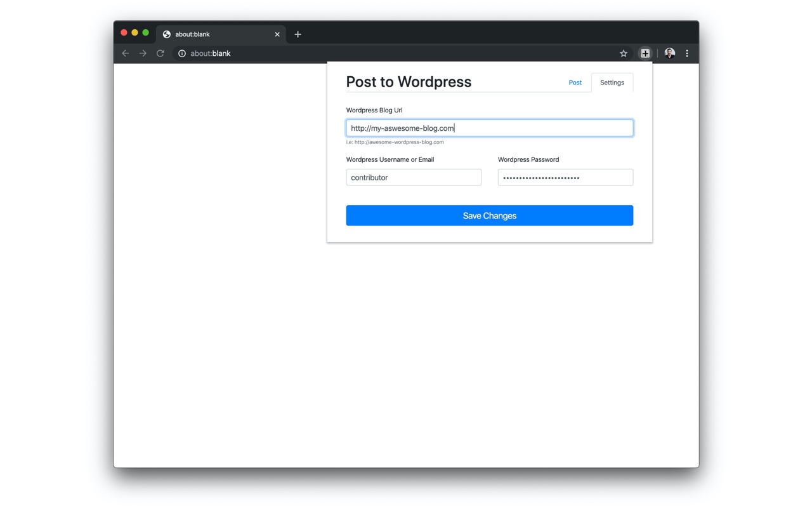The height and width of the screenshot is (508, 812).
Task: Click the browser forward arrow
Action: click(143, 53)
